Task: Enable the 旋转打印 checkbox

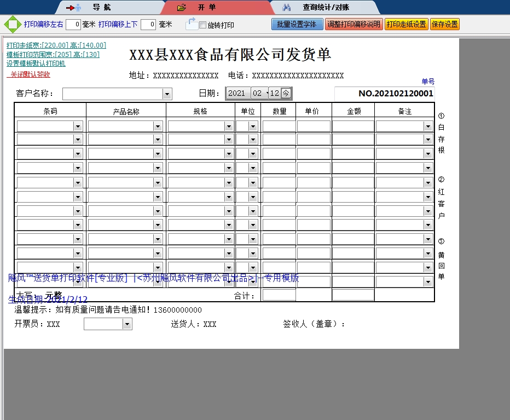Action: (203, 25)
